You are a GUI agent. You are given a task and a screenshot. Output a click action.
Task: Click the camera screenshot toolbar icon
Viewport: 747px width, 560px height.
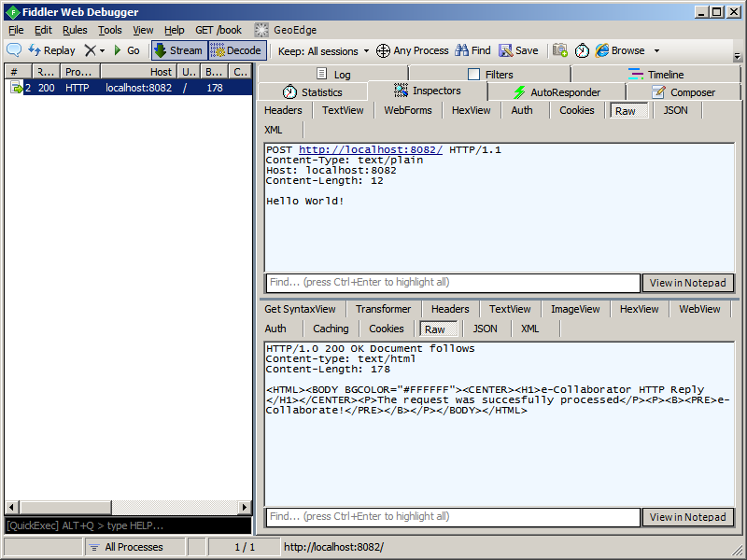(x=560, y=50)
